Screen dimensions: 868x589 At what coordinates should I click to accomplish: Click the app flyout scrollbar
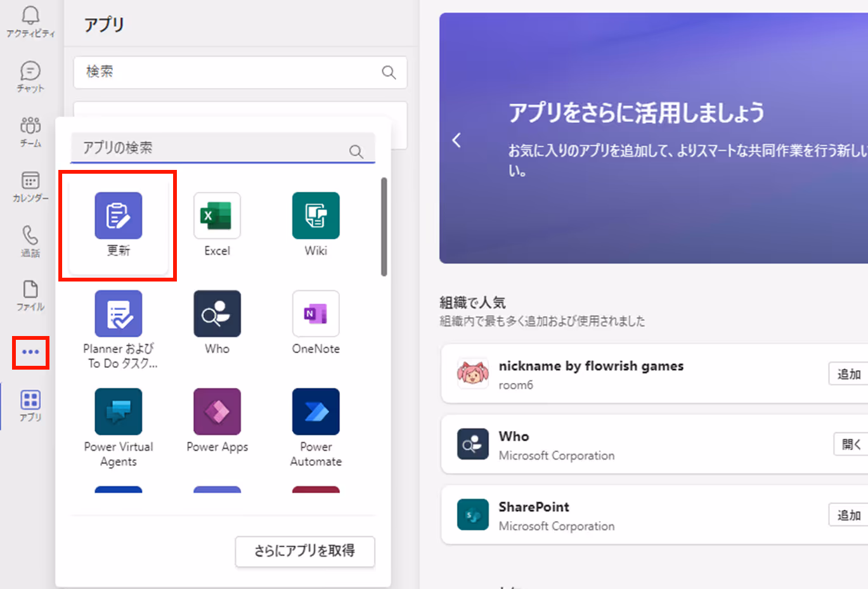point(384,227)
